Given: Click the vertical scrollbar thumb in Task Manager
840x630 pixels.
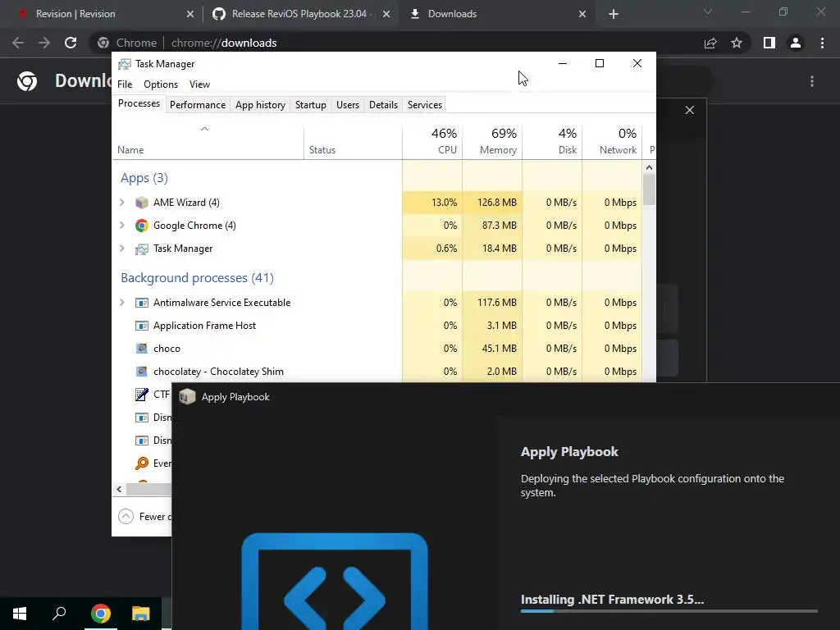Looking at the screenshot, I should [x=650, y=189].
